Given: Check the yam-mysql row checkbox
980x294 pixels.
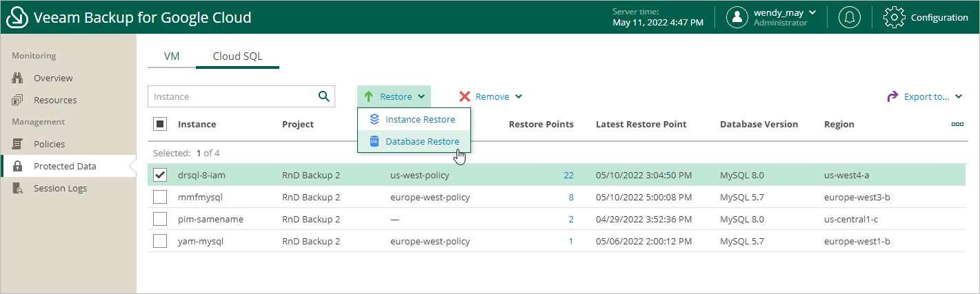Looking at the screenshot, I should 159,241.
